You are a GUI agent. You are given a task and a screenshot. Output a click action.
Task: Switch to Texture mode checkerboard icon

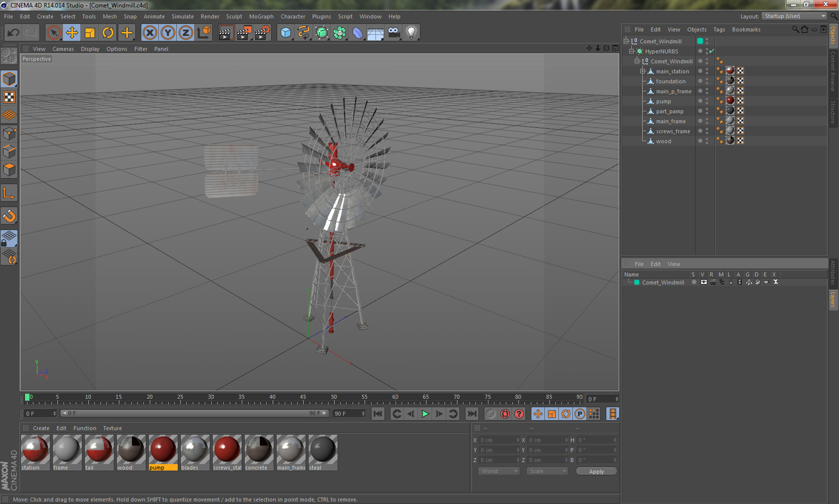pos(9,97)
